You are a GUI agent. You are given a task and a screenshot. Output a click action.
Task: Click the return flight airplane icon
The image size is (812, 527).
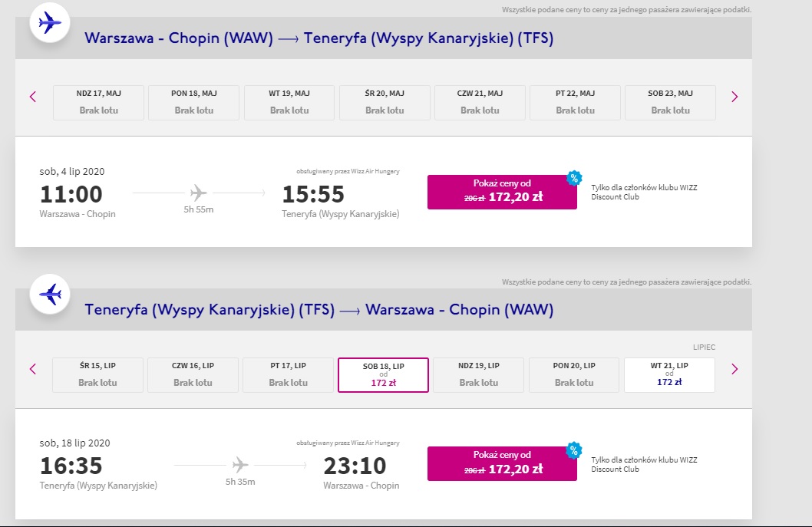pos(50,294)
